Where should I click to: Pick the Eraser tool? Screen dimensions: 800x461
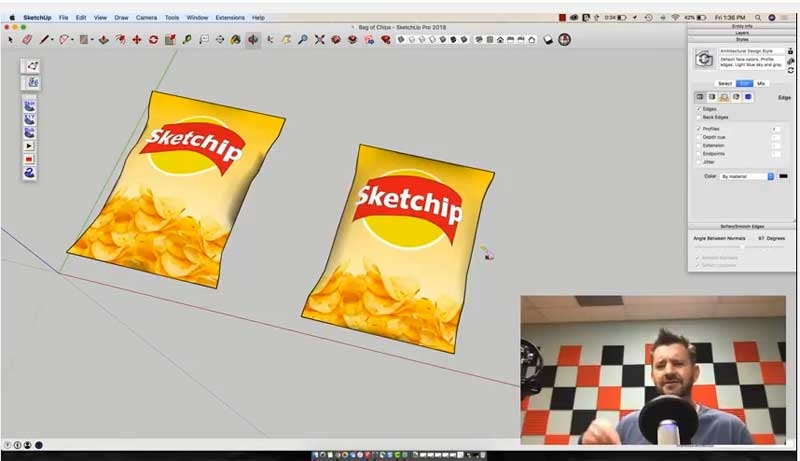pos(27,39)
